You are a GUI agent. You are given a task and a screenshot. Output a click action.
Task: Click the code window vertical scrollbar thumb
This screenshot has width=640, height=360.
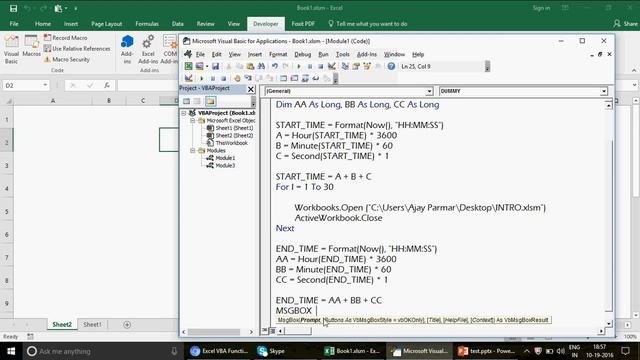pyautogui.click(x=609, y=226)
